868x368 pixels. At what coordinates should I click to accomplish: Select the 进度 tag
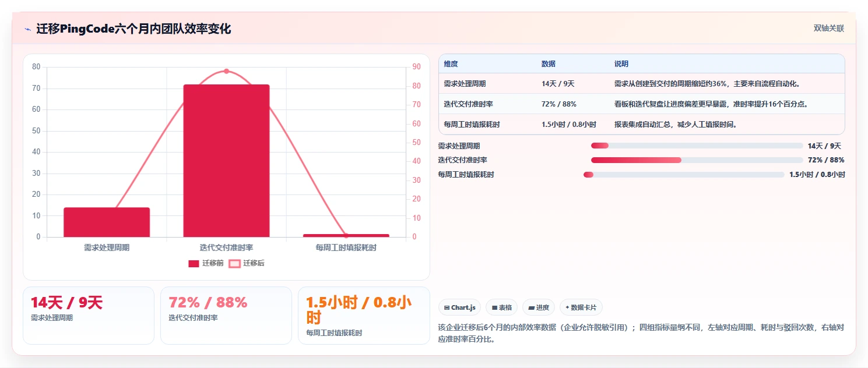[539, 307]
